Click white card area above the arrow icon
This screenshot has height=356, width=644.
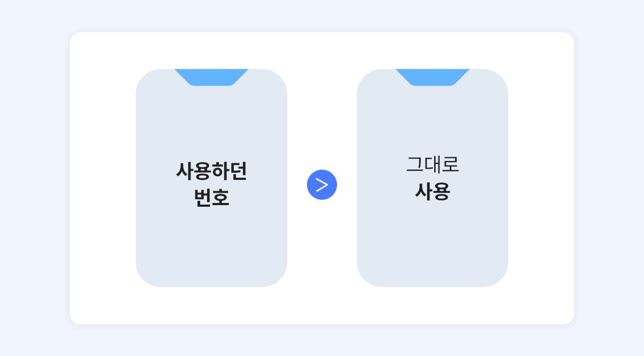322,118
